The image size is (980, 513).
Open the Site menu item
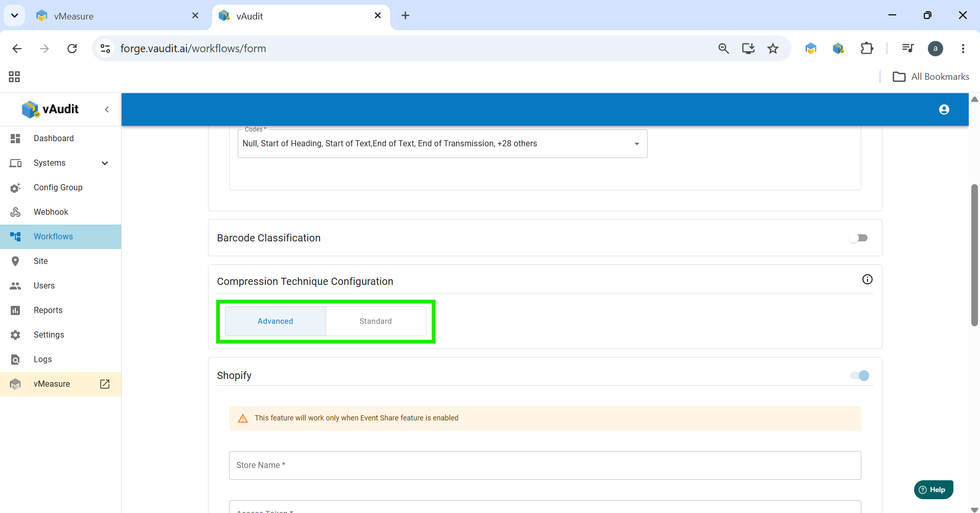click(x=60, y=261)
